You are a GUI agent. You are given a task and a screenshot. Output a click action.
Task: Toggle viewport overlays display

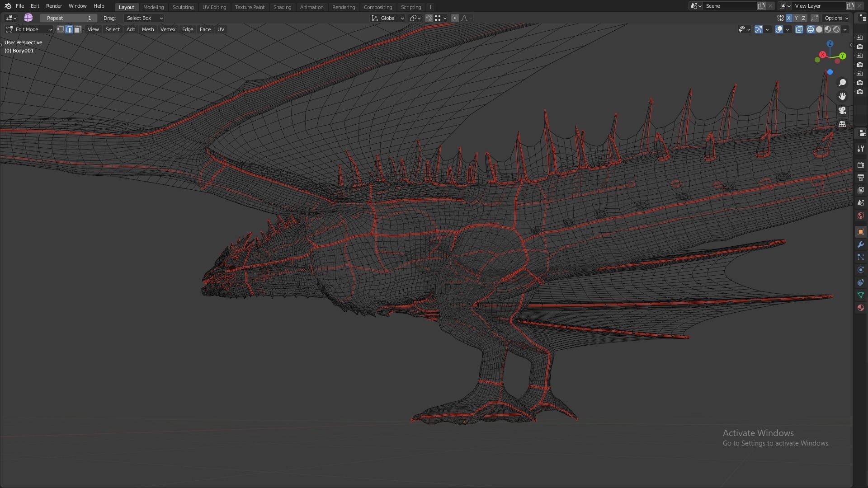[x=779, y=29]
